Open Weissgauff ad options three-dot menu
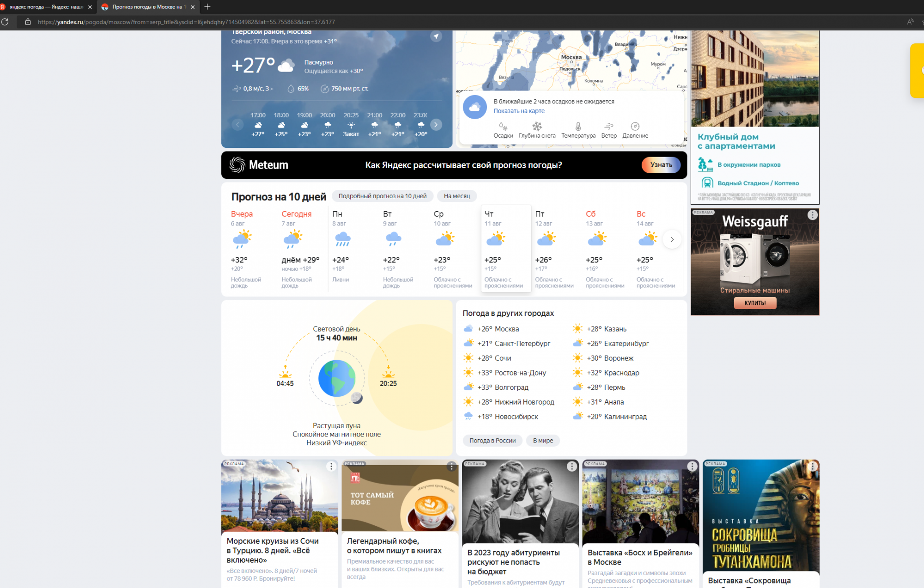This screenshot has width=924, height=588. pyautogui.click(x=812, y=215)
